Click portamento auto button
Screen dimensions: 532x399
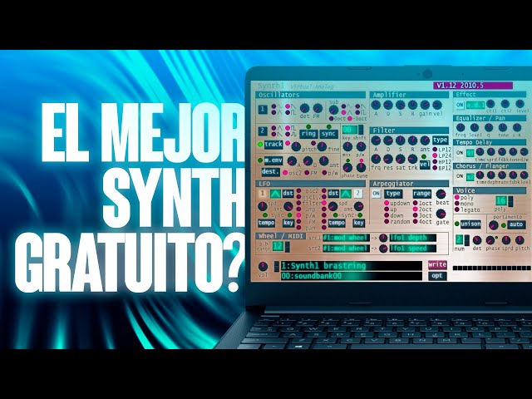coord(516,224)
